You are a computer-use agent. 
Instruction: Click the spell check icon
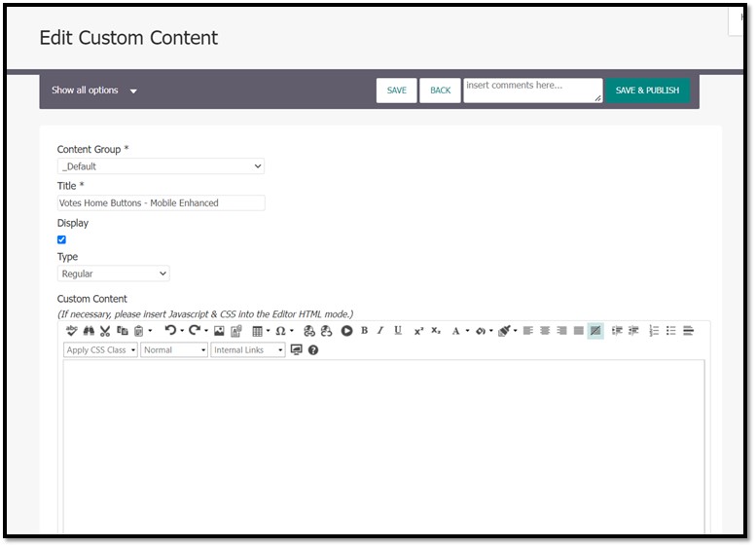tap(71, 331)
